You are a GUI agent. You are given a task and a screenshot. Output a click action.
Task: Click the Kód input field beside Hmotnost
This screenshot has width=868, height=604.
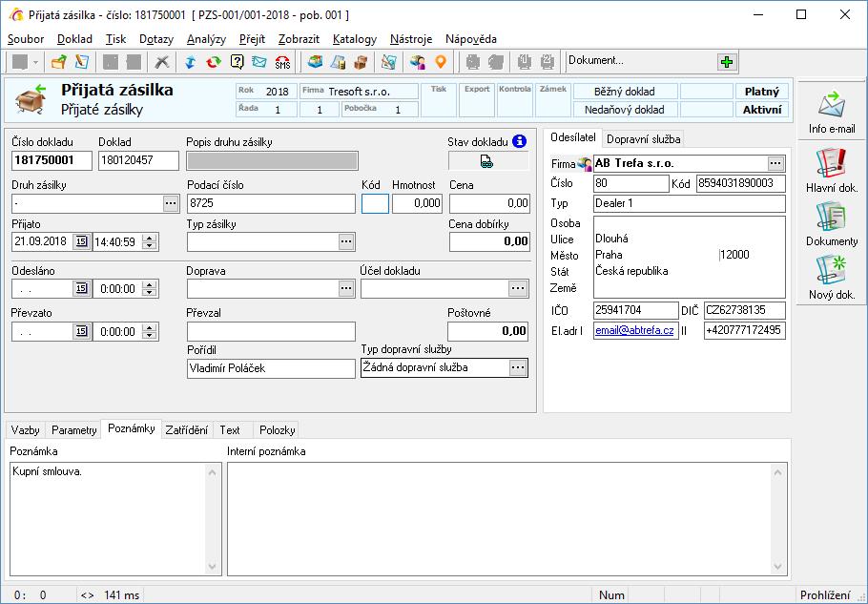[x=375, y=203]
